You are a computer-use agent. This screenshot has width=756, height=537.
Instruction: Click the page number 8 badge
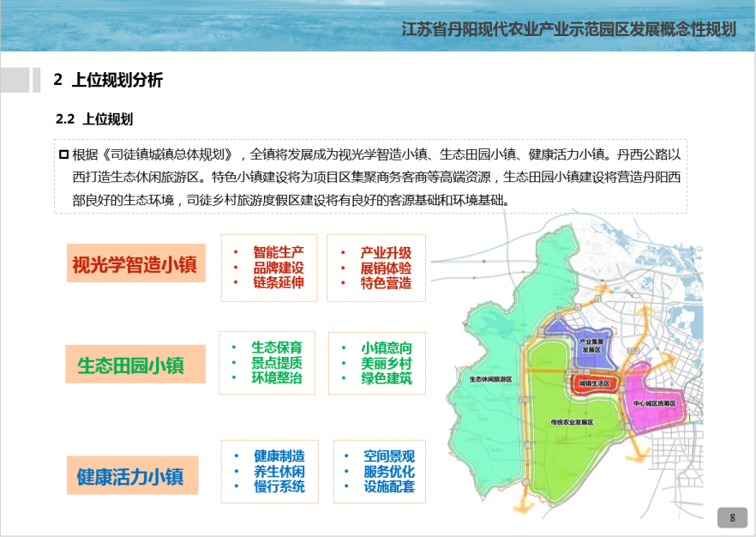[732, 518]
